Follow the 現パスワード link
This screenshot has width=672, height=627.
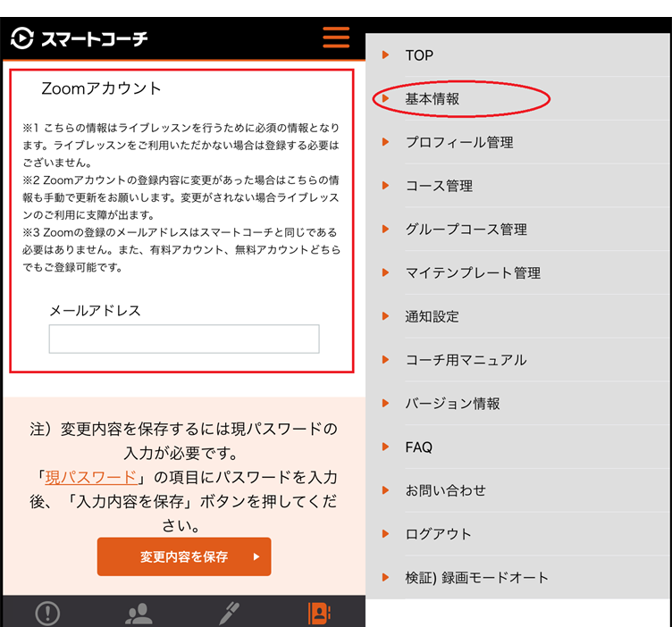click(x=91, y=477)
